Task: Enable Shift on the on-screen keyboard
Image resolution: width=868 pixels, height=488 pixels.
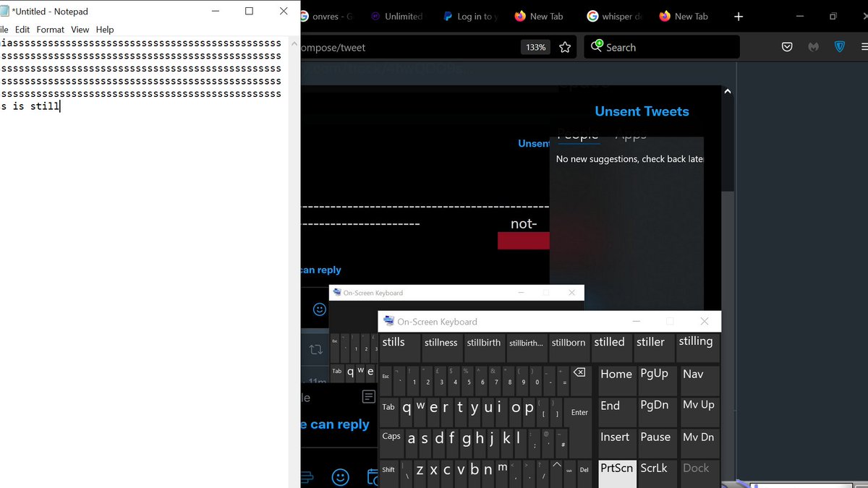Action: pos(388,468)
